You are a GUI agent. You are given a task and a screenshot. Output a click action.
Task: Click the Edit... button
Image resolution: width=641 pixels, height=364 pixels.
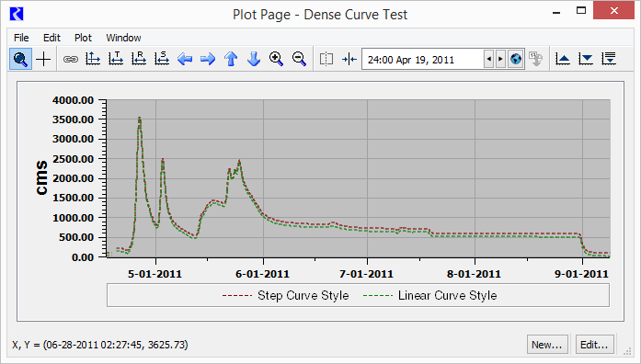[x=594, y=345]
